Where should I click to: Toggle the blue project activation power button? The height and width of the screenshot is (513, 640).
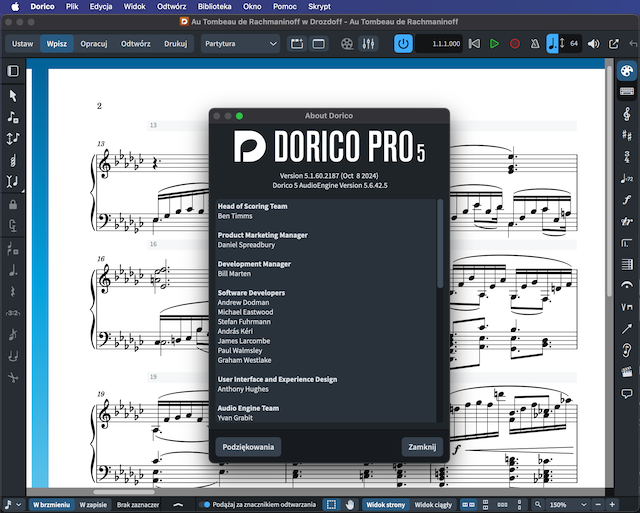tap(403, 44)
